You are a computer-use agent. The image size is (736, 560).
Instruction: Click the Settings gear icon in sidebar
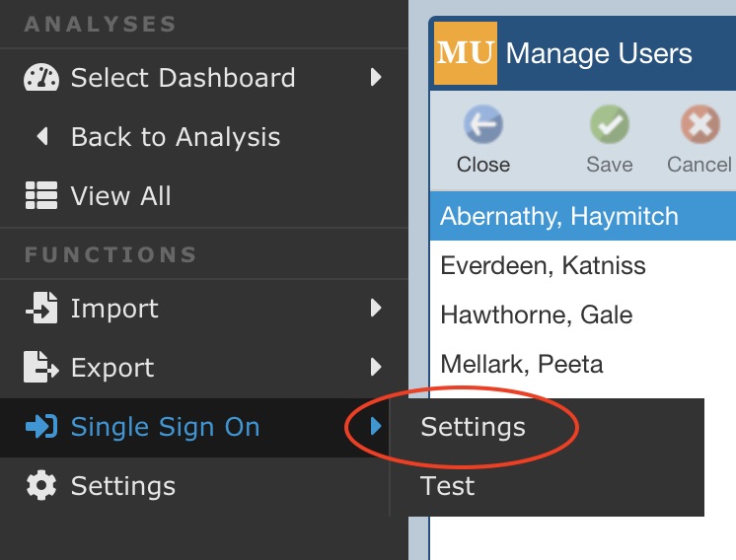[41, 485]
